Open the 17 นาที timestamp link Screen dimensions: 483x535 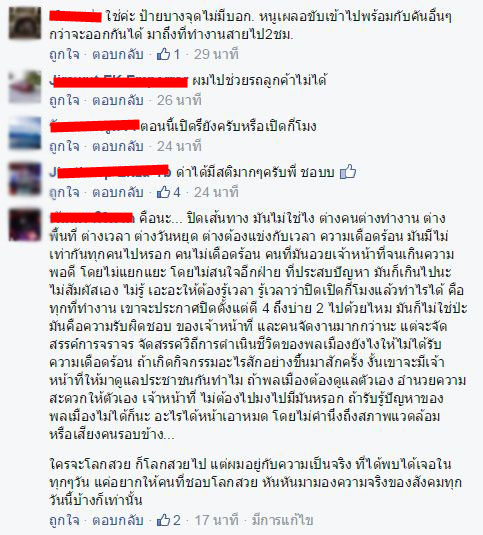click(x=216, y=520)
